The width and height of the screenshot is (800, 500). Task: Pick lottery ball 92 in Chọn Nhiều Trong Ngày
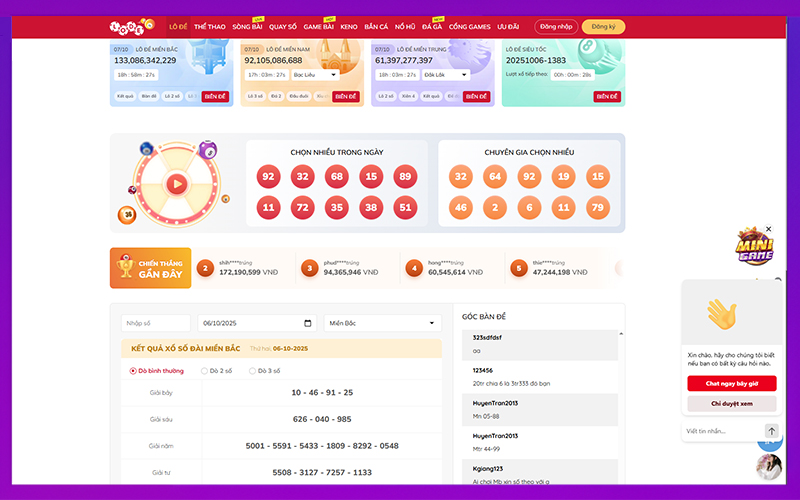click(x=267, y=177)
